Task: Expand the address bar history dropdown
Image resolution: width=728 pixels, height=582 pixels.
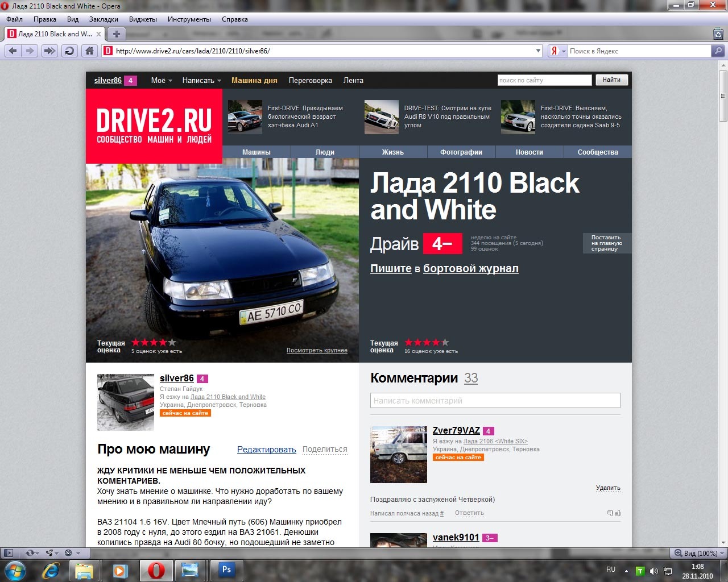Action: point(538,51)
